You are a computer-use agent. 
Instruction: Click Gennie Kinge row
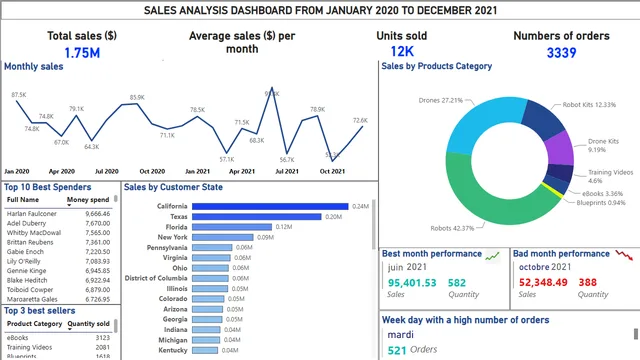[x=58, y=271]
